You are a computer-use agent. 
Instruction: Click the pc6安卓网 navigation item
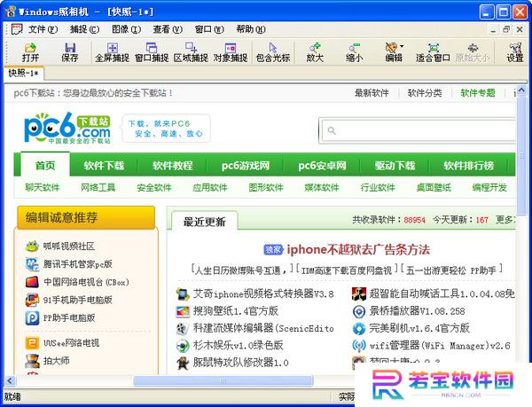click(322, 166)
